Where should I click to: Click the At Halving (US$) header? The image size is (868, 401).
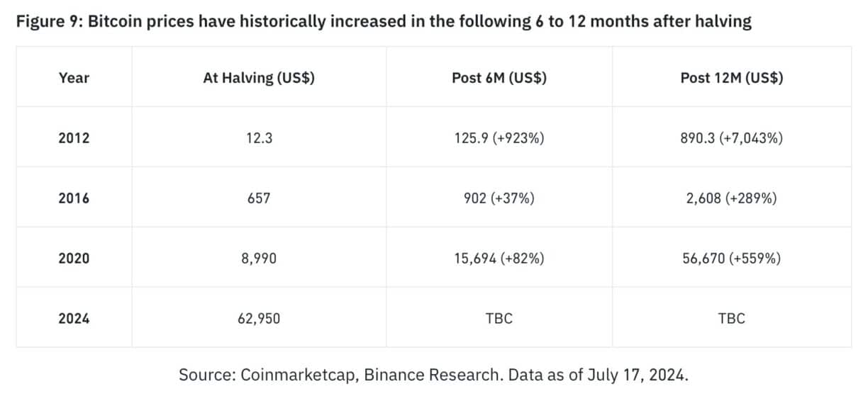(259, 78)
